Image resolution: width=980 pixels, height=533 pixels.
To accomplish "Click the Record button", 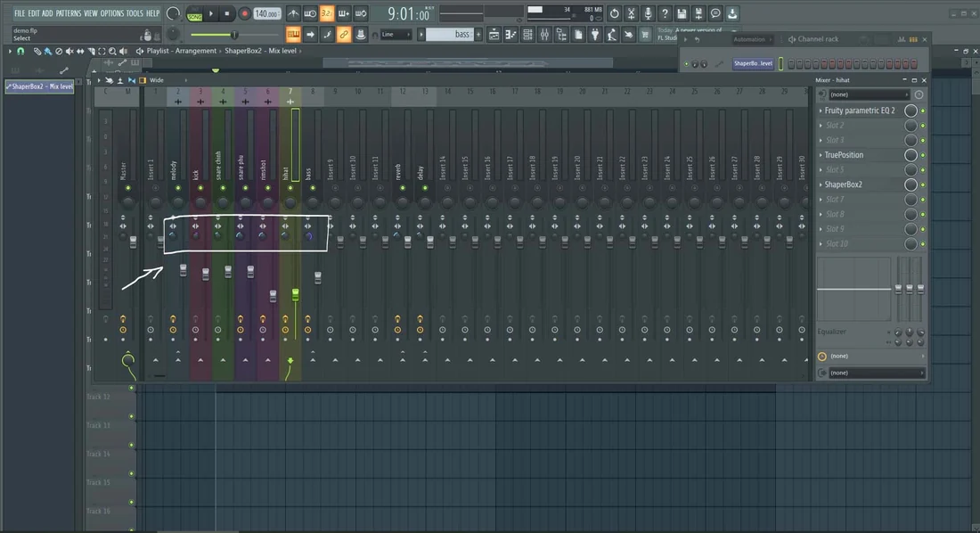I will click(x=244, y=13).
